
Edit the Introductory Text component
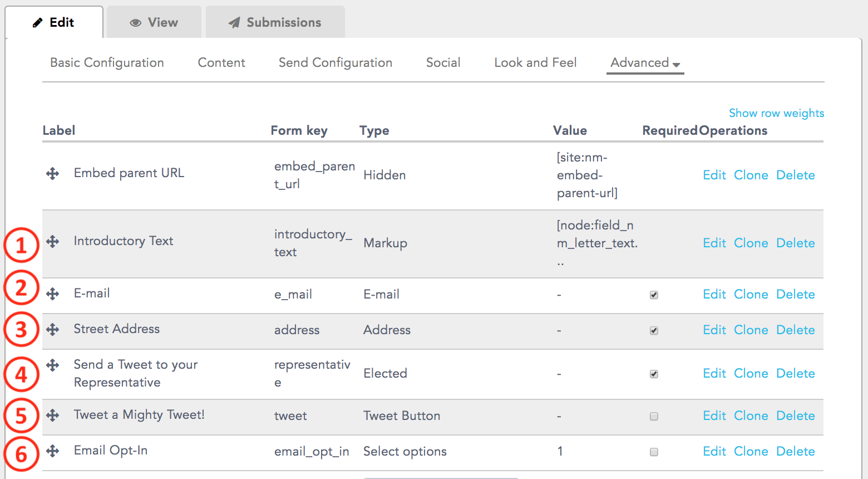click(714, 243)
